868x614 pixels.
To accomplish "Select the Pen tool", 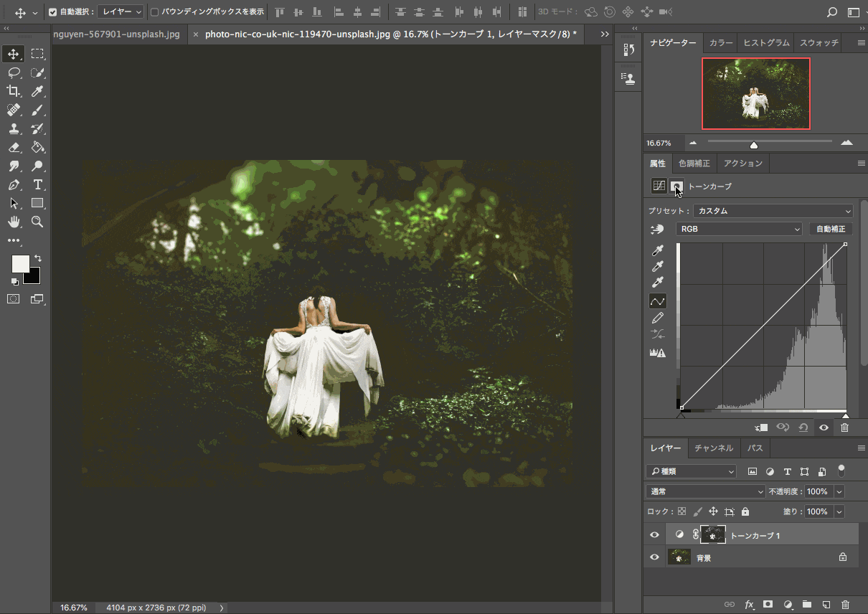I will [13, 184].
